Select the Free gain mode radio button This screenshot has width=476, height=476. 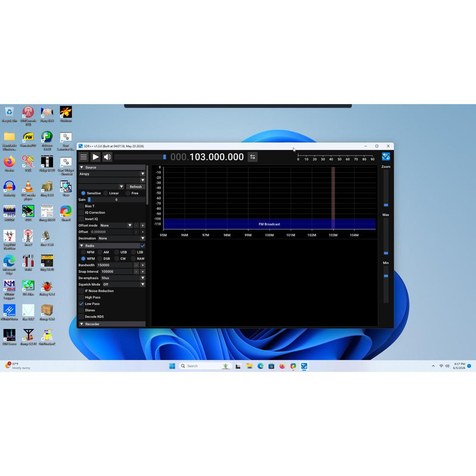128,193
